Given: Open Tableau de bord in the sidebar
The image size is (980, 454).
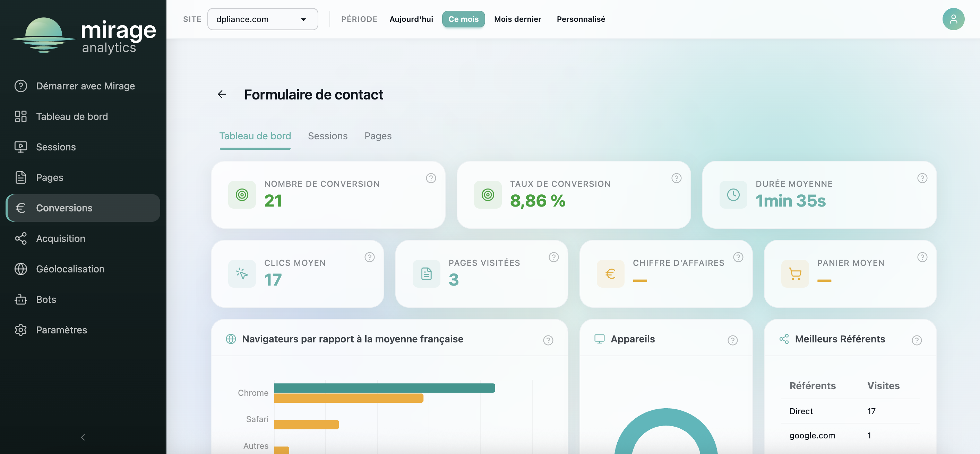Looking at the screenshot, I should tap(83, 116).
